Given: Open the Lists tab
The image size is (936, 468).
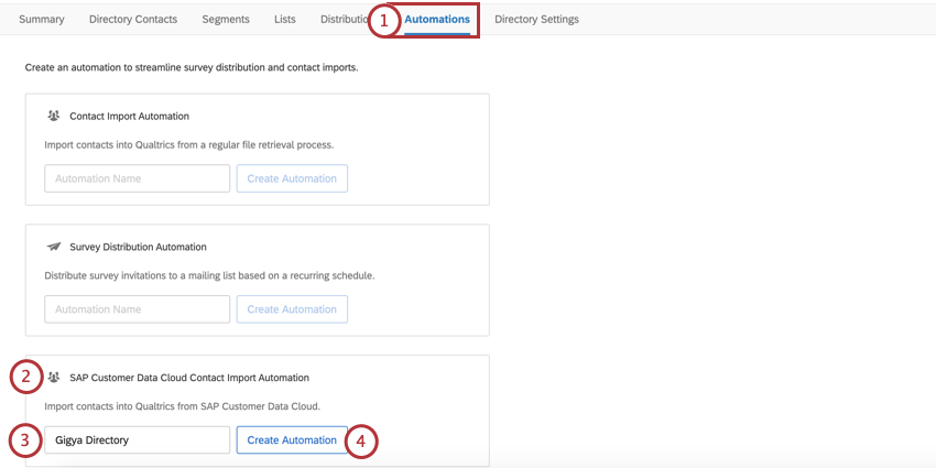Looking at the screenshot, I should pyautogui.click(x=285, y=19).
